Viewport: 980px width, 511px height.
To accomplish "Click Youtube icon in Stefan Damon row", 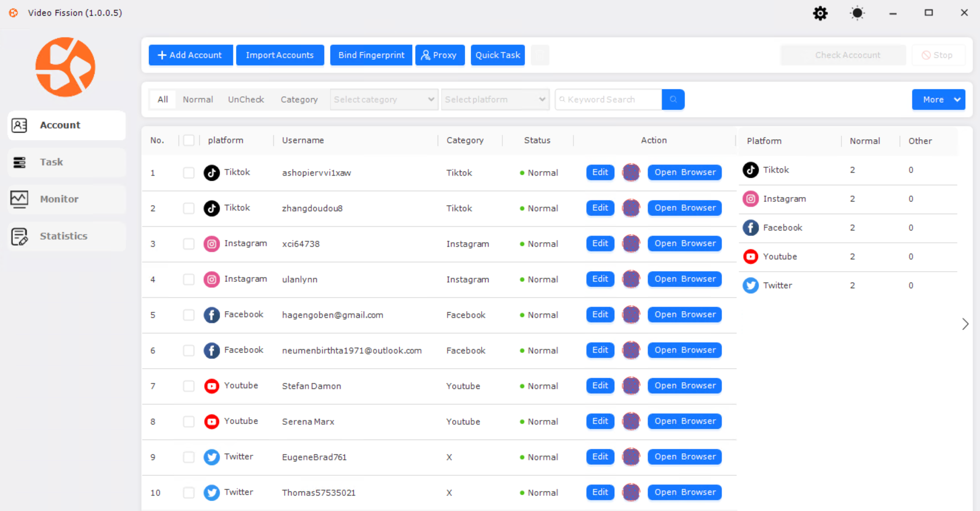I will point(212,386).
